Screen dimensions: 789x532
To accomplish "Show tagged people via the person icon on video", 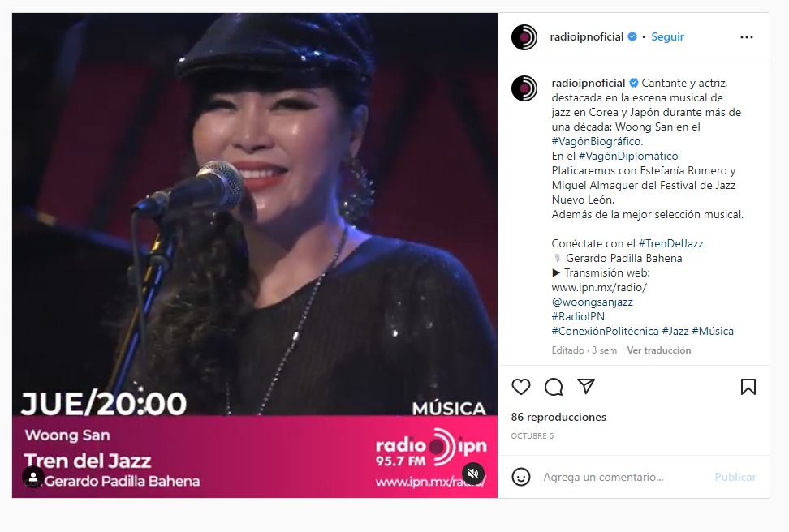I will click(33, 477).
